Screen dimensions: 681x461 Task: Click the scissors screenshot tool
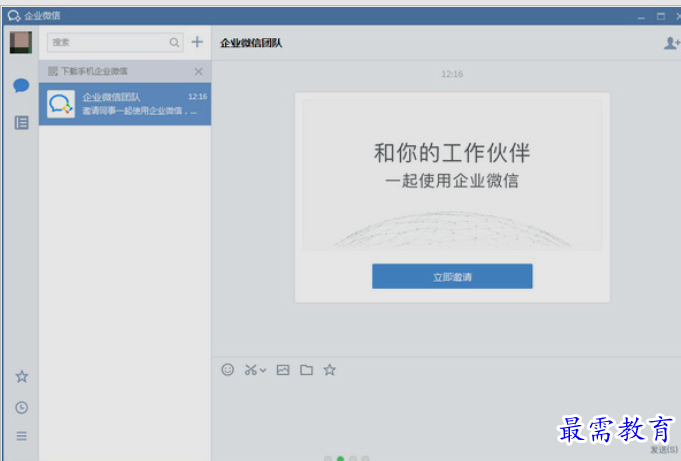251,370
